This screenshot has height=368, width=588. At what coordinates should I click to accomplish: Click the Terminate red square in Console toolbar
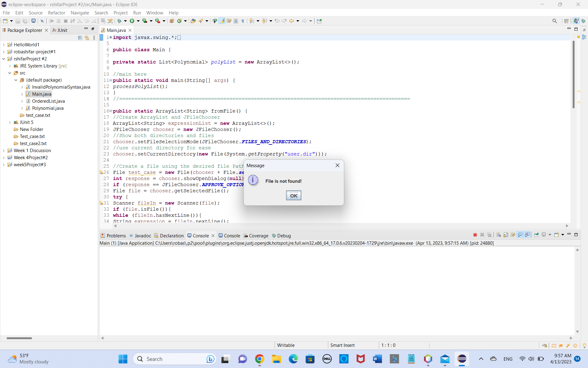click(x=475, y=235)
